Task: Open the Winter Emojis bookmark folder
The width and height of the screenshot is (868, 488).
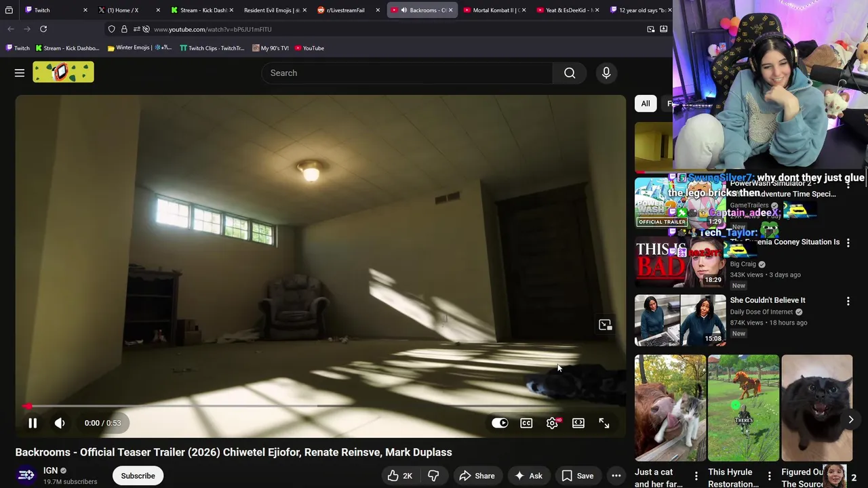Action: pos(140,48)
